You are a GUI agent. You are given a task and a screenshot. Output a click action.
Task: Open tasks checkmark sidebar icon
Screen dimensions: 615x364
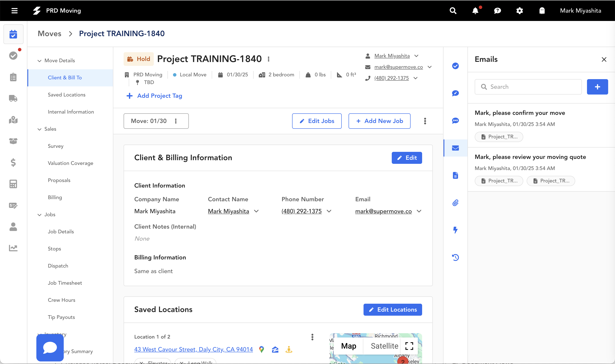[x=13, y=56]
